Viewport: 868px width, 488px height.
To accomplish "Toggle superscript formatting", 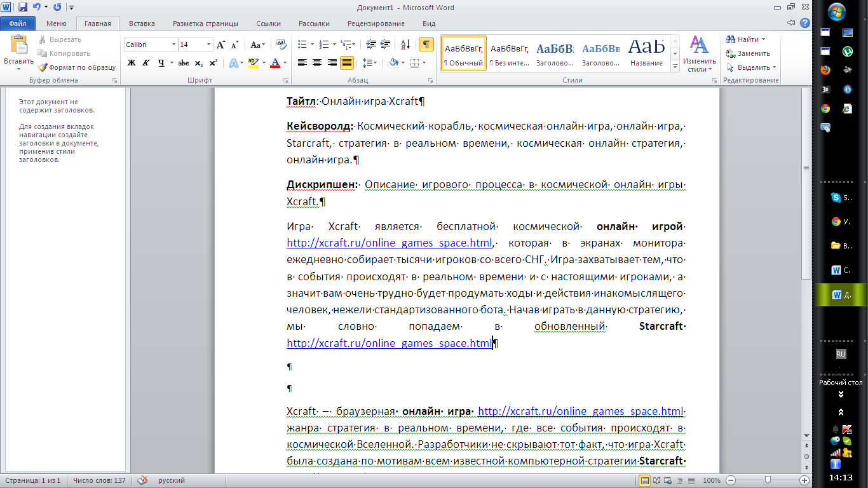I will pos(213,63).
